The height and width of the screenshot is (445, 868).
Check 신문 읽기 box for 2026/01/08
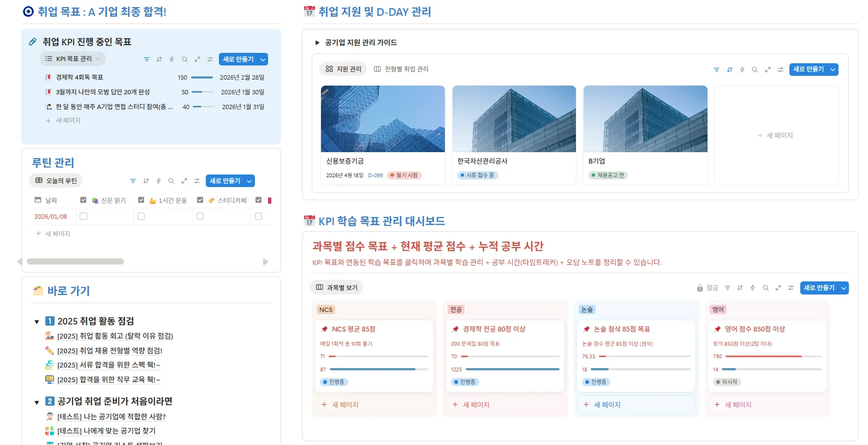coord(84,217)
